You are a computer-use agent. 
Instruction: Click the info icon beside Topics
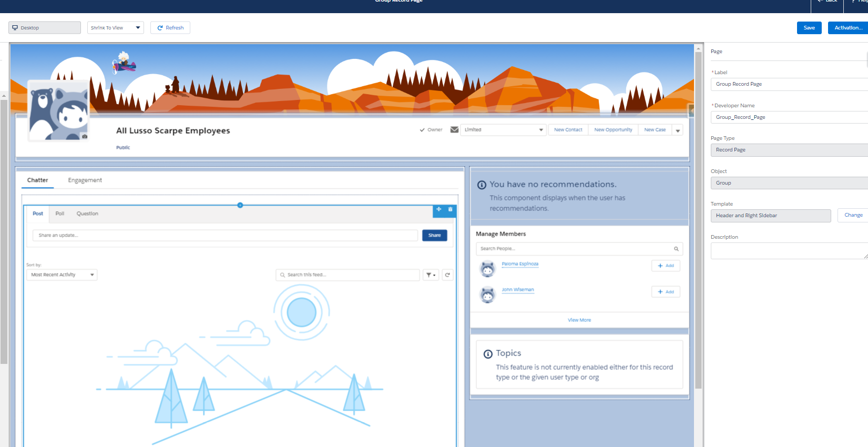488,354
